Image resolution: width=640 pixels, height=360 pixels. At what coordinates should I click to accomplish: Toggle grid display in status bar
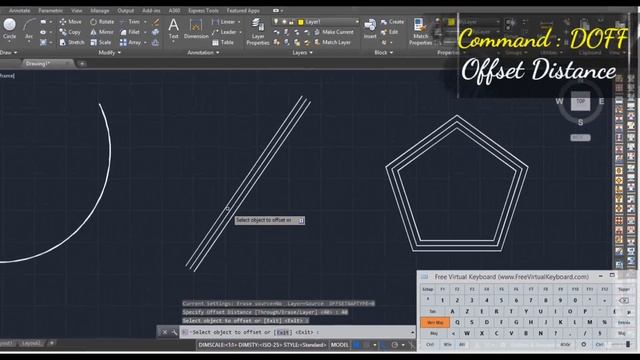tap(356, 345)
